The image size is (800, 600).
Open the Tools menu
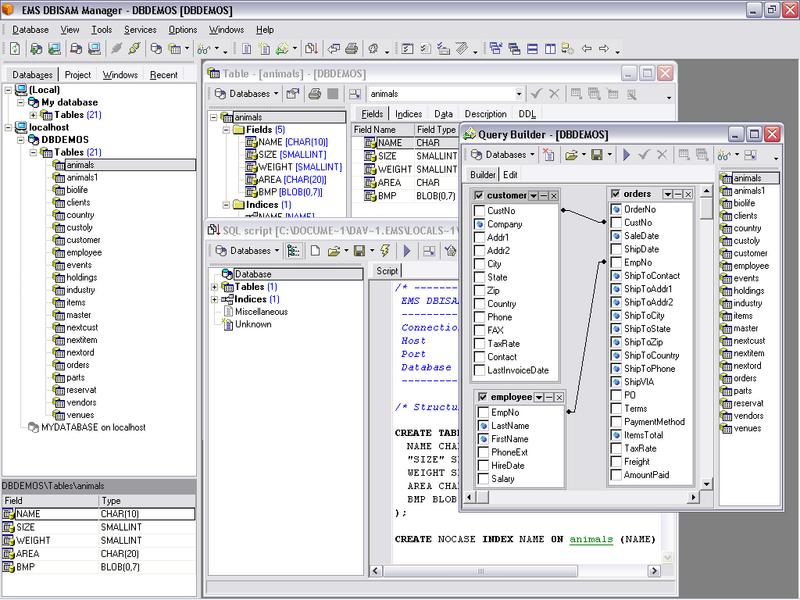(x=102, y=30)
